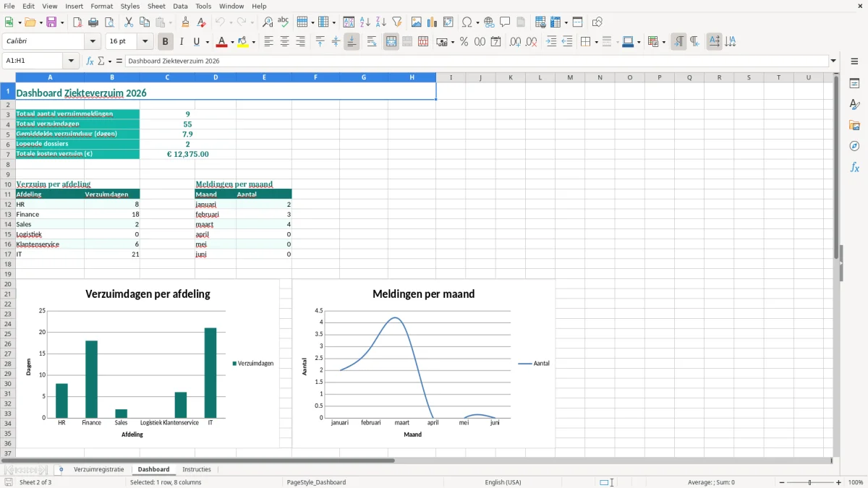Align cell content left

(x=268, y=42)
